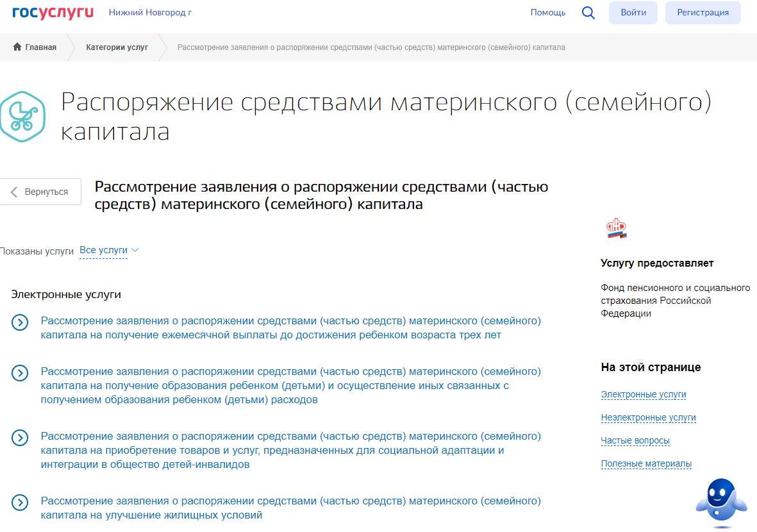Open the Помощь help link
Image resolution: width=757 pixels, height=532 pixels.
pyautogui.click(x=547, y=13)
